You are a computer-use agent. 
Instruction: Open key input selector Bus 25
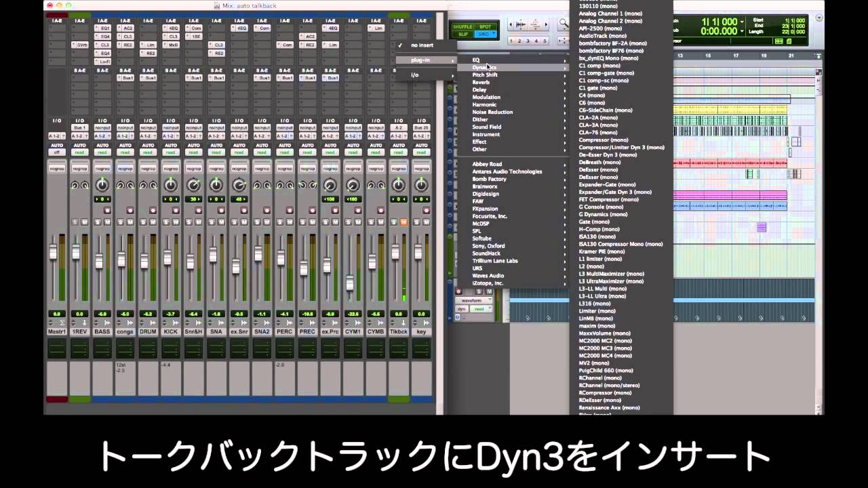421,127
